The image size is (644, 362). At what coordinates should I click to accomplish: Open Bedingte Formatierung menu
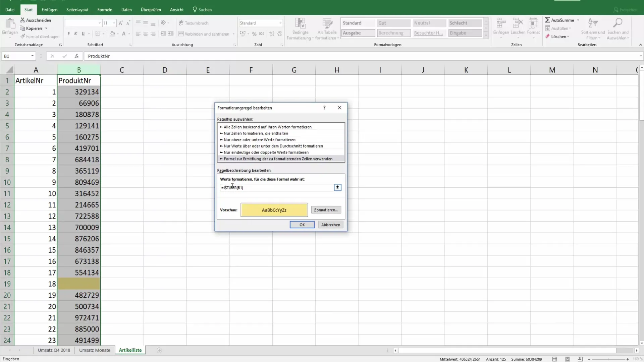pos(300,29)
